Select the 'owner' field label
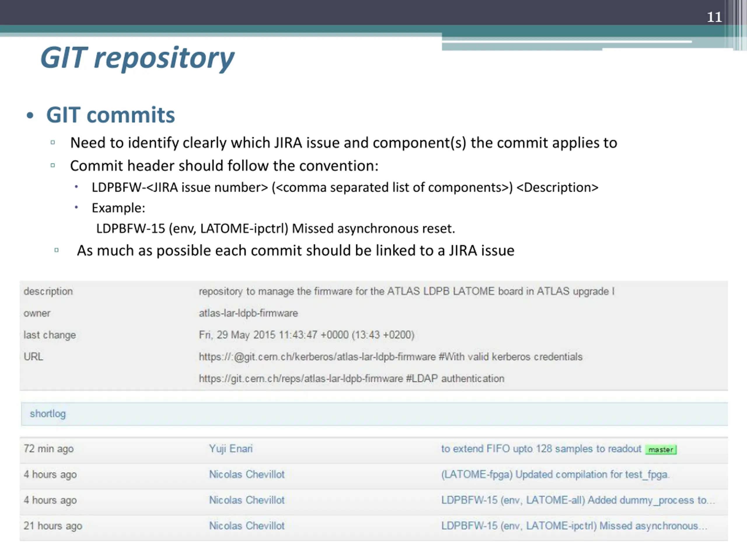This screenshot has width=747, height=560. click(37, 313)
